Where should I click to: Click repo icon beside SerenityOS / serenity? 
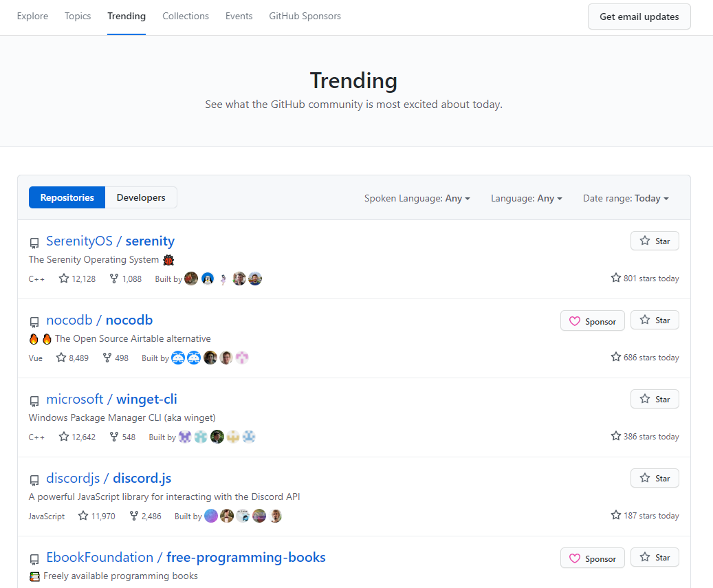pos(34,243)
